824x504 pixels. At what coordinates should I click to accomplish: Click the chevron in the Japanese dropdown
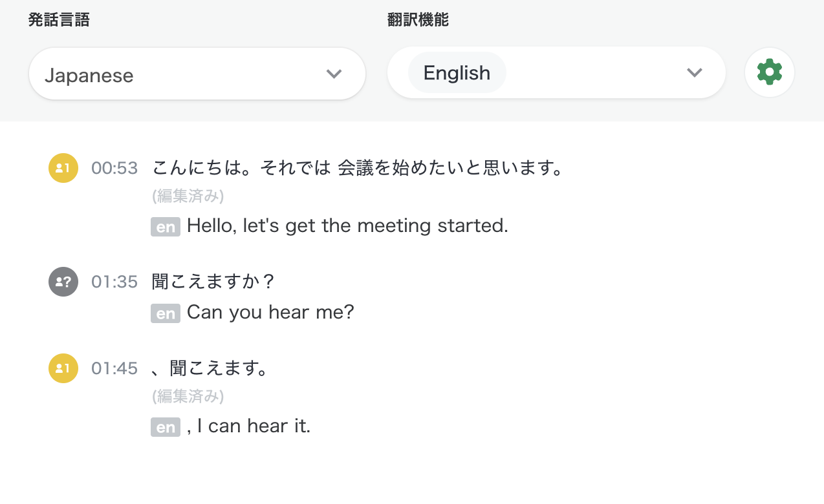click(x=334, y=74)
